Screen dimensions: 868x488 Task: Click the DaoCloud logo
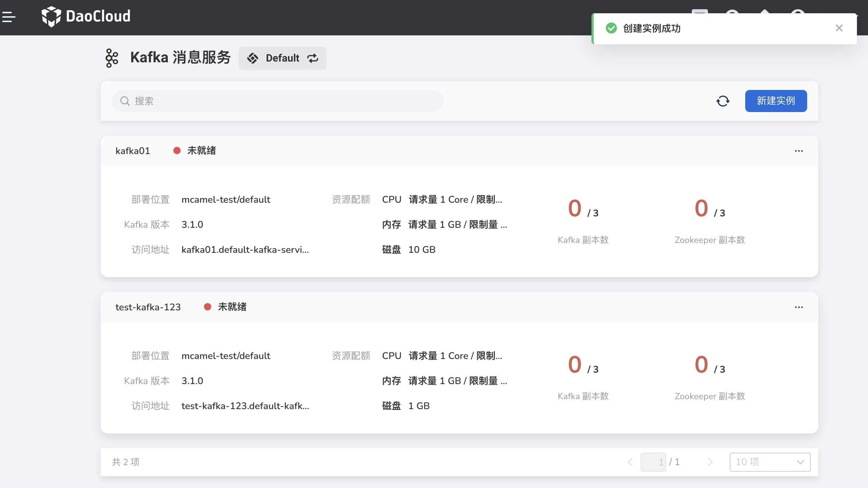click(86, 16)
